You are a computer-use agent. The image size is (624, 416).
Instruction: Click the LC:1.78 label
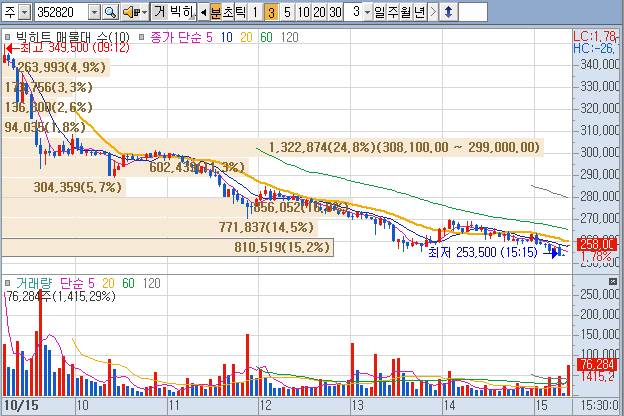[595, 37]
